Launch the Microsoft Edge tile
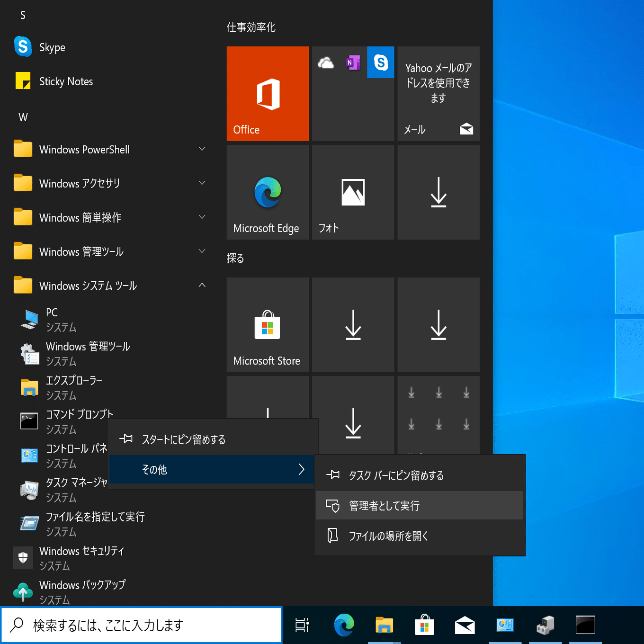The height and width of the screenshot is (644, 644). (x=268, y=192)
